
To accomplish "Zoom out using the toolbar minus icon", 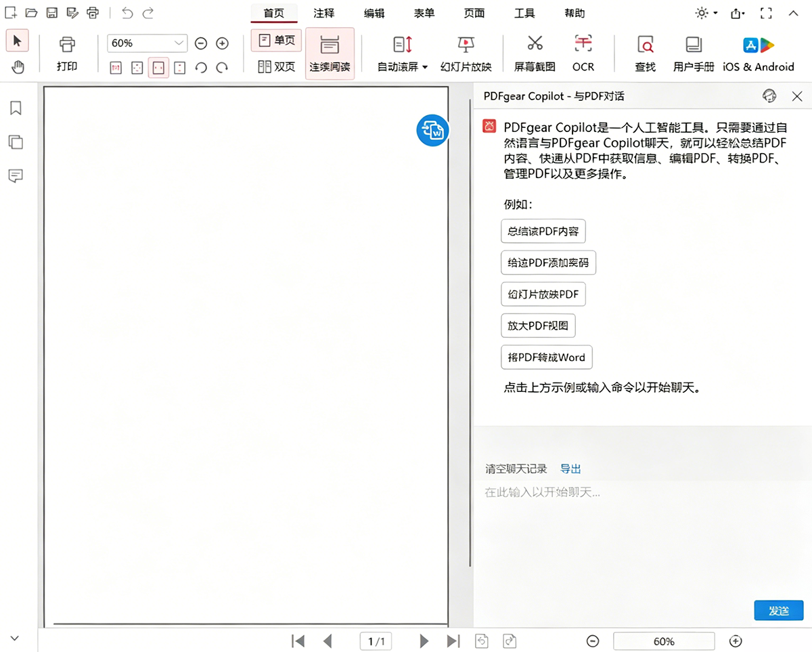I will pyautogui.click(x=200, y=43).
